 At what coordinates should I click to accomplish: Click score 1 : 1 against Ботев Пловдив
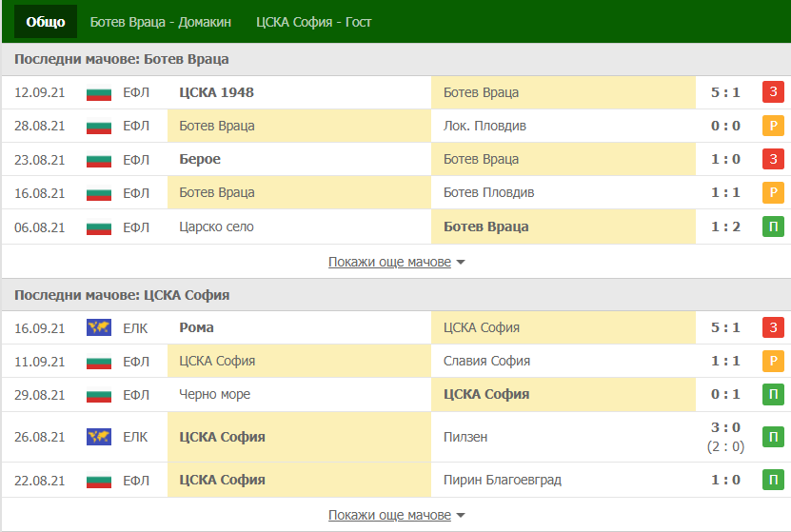(725, 192)
